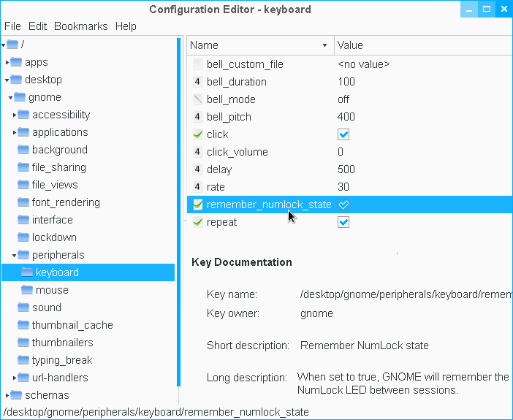Click the sound folder icon
This screenshot has width=513, height=420.
coord(23,308)
